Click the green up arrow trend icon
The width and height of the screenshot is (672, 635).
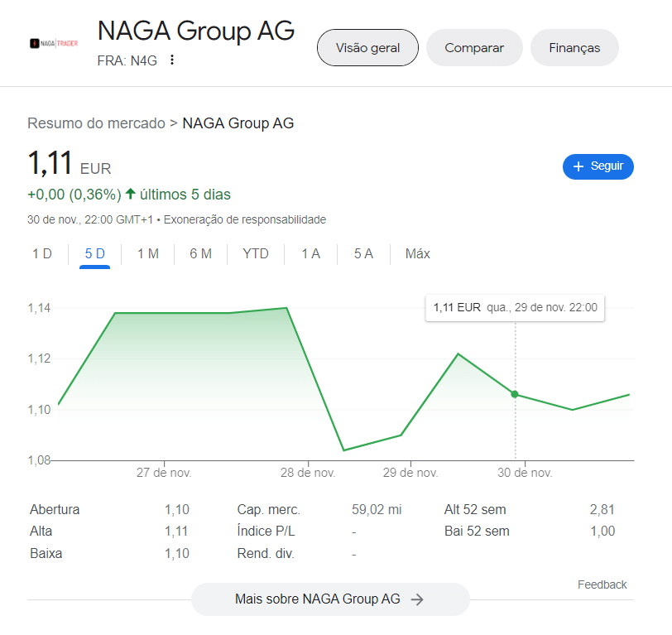click(x=130, y=194)
